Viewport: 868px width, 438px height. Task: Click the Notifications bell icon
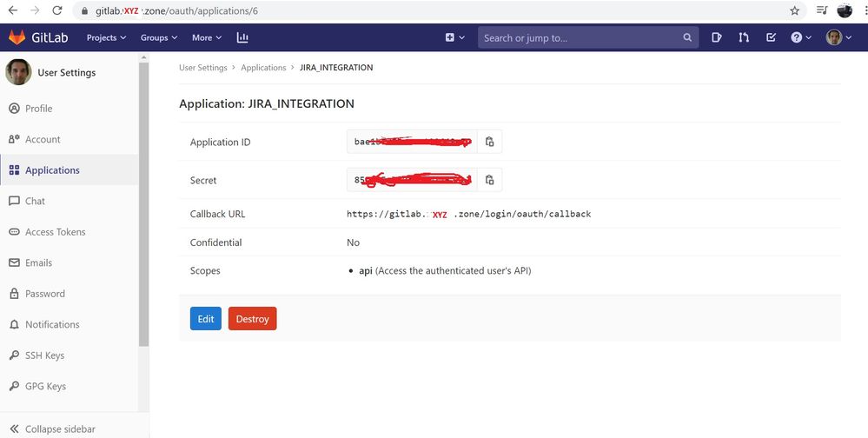click(x=15, y=324)
